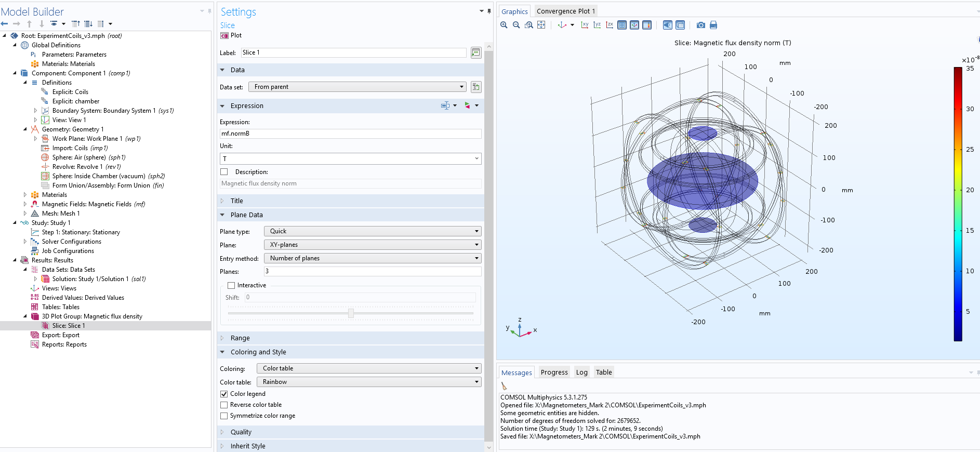
Task: Open the Unit dropdown showing T
Action: [x=351, y=158]
